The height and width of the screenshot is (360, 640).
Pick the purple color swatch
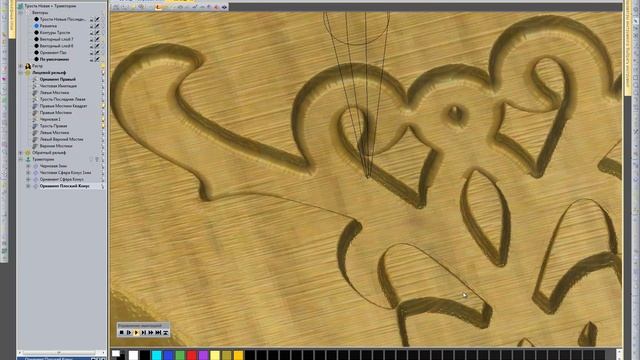click(x=203, y=355)
